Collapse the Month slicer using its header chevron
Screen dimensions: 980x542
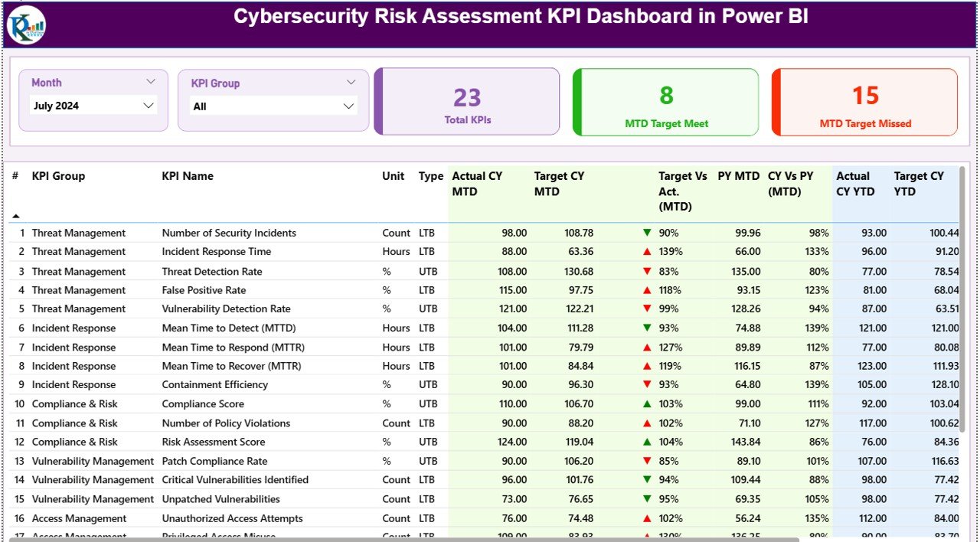tap(151, 80)
